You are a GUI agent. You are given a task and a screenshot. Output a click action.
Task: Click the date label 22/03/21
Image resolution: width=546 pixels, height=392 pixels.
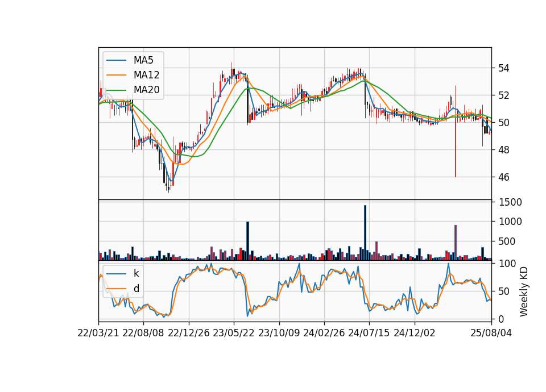[98, 333]
